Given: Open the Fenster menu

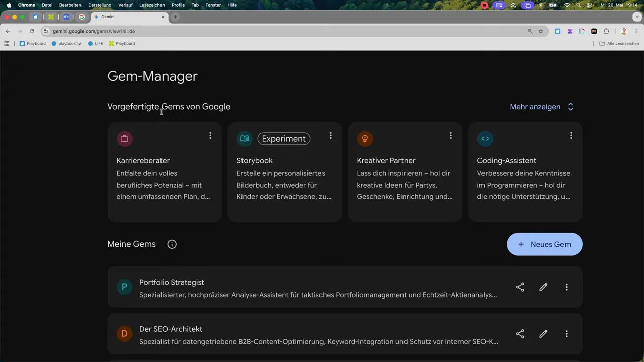Looking at the screenshot, I should tap(213, 5).
